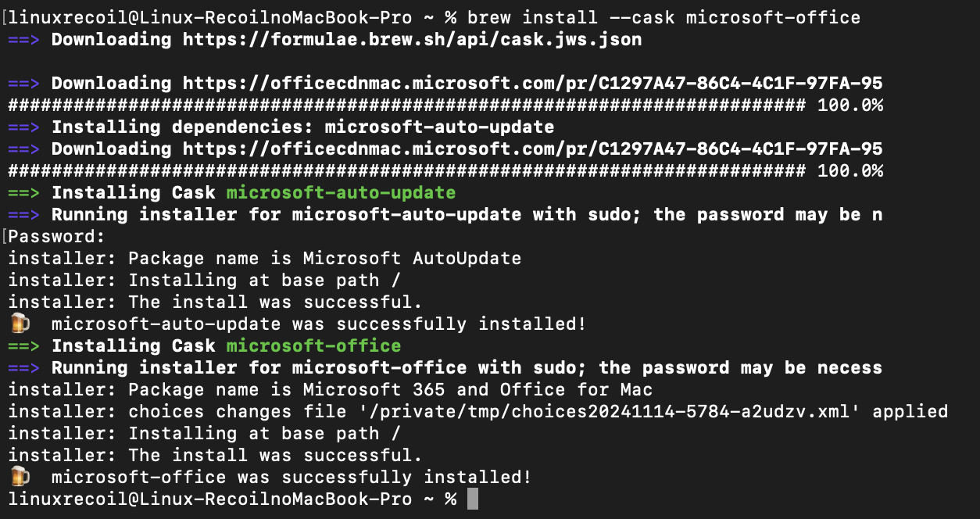
Task: Click the green microsoft-office cask name
Action: tap(313, 345)
